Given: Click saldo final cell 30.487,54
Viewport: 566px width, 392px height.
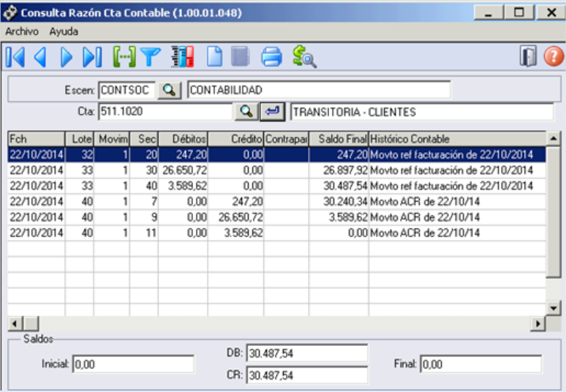Looking at the screenshot, I should (x=339, y=186).
